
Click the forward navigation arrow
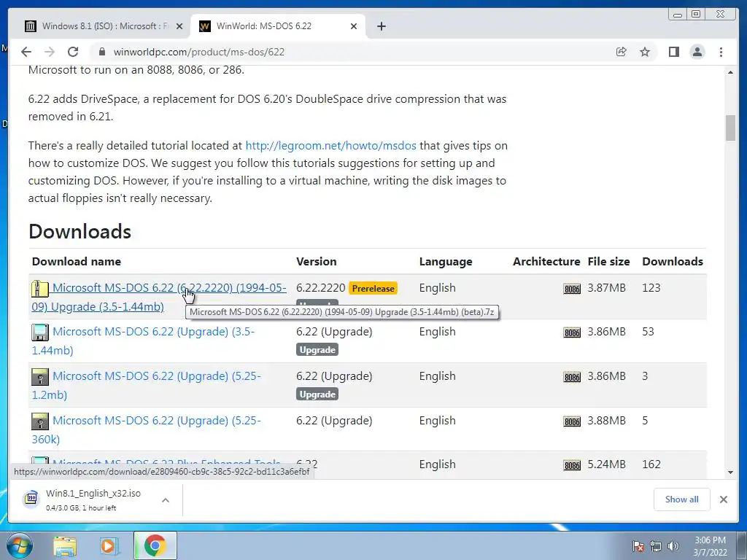[49, 52]
